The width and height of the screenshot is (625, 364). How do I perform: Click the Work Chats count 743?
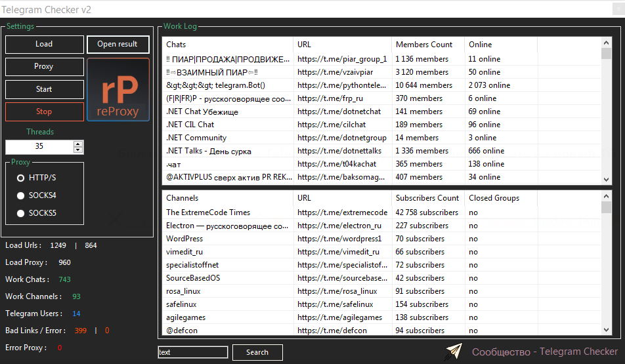(x=64, y=279)
